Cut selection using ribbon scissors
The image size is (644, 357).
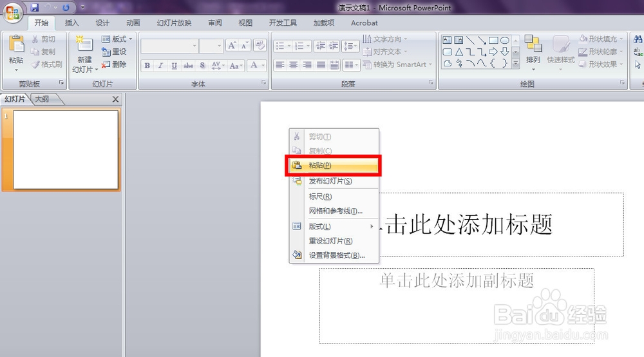coord(44,39)
